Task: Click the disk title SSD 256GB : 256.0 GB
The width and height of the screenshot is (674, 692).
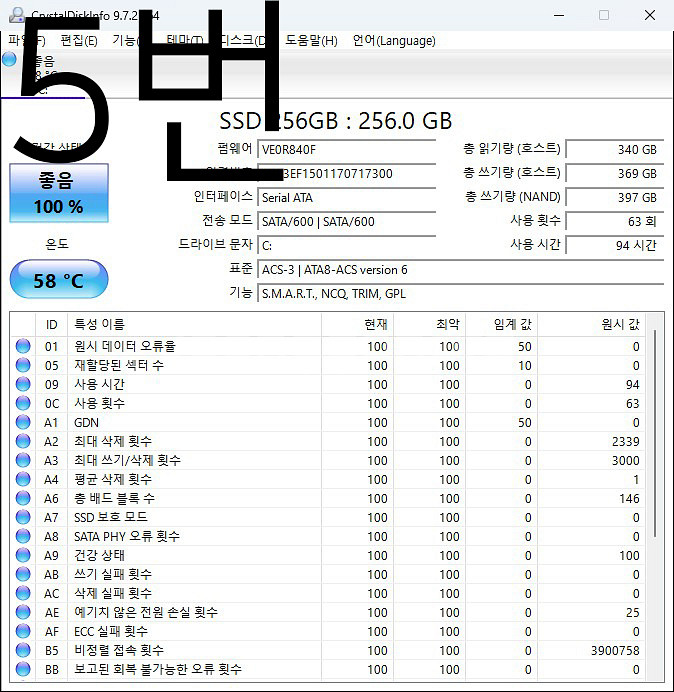Action: (x=335, y=120)
